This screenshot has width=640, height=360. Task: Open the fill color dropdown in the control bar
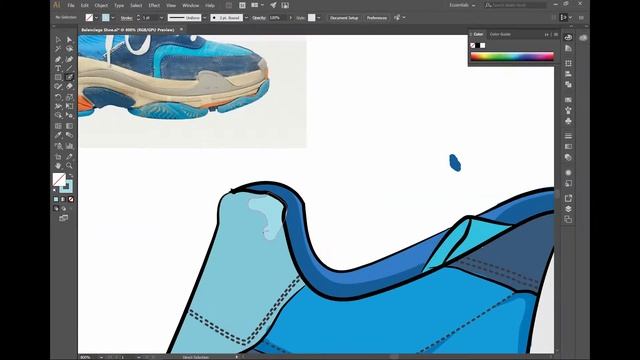tap(96, 18)
